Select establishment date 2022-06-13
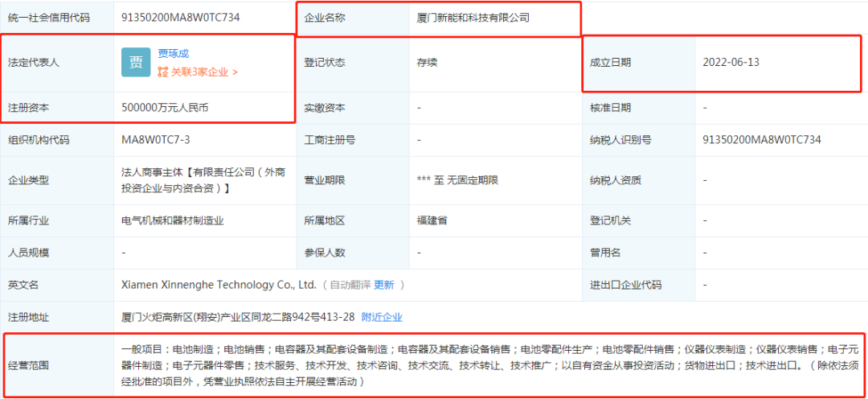Image resolution: width=868 pixels, height=399 pixels. click(x=731, y=63)
